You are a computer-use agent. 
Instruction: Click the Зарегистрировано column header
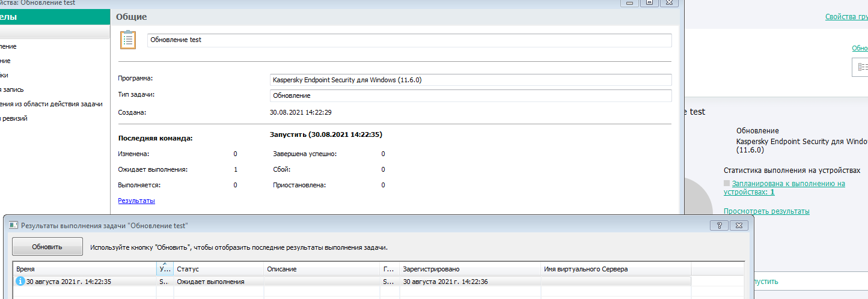click(x=469, y=269)
